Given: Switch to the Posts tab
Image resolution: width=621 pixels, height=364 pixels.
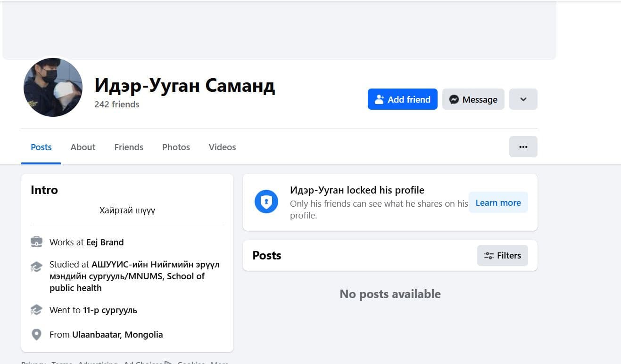Looking at the screenshot, I should point(41,147).
